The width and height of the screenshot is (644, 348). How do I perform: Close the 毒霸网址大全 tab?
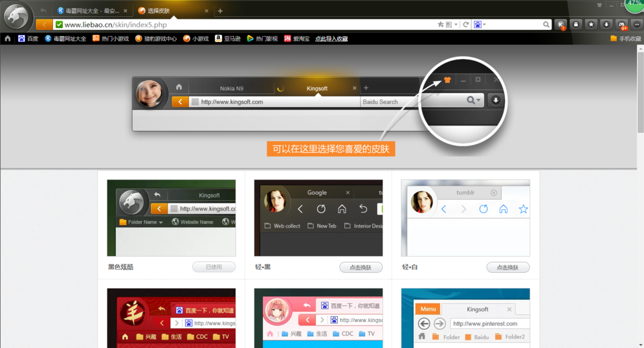126,11
